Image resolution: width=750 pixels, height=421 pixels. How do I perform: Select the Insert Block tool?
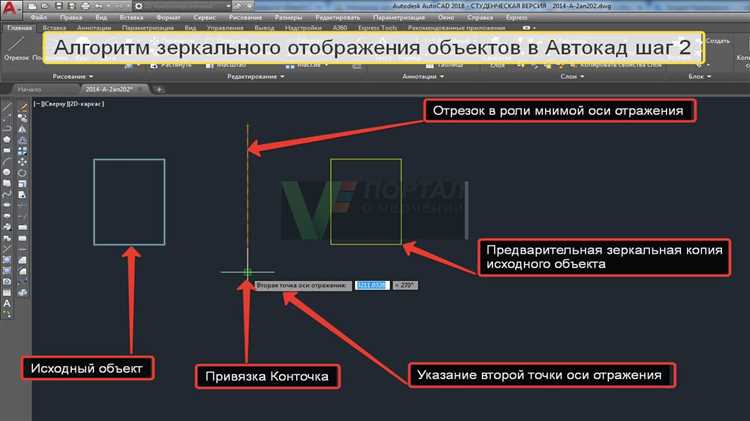7,227
